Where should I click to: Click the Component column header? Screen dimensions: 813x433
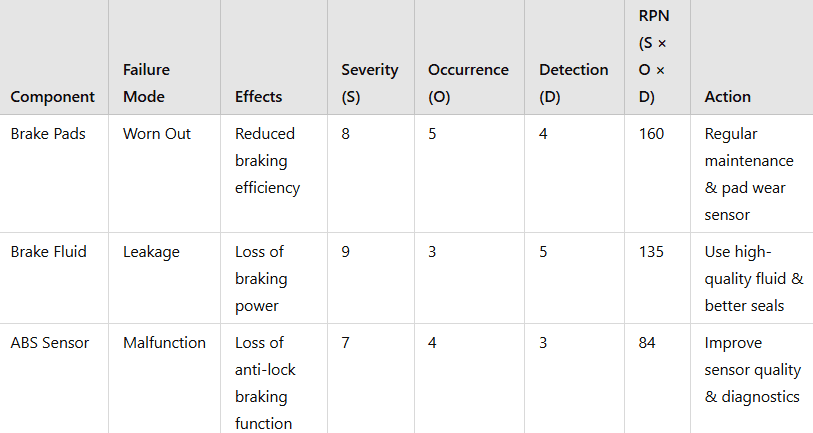point(52,97)
